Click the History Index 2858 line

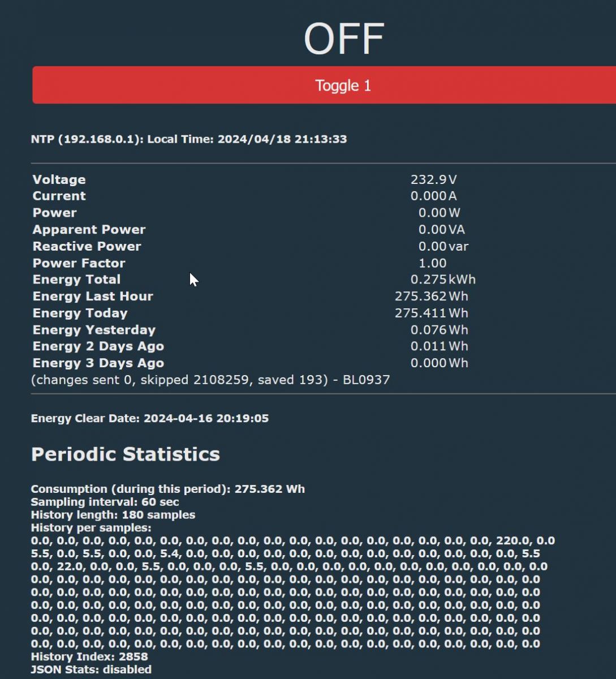point(89,656)
